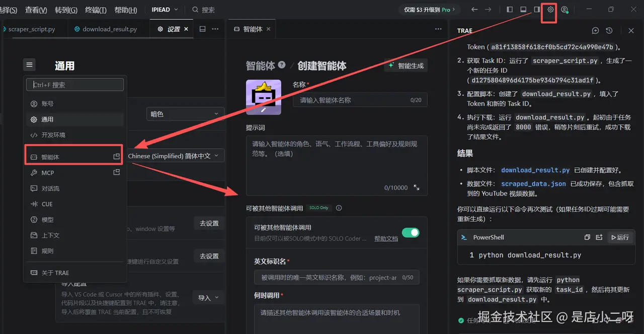Screen dimensions: 644x334
Task: Select 模型 in the settings menu
Action: coord(74,219)
